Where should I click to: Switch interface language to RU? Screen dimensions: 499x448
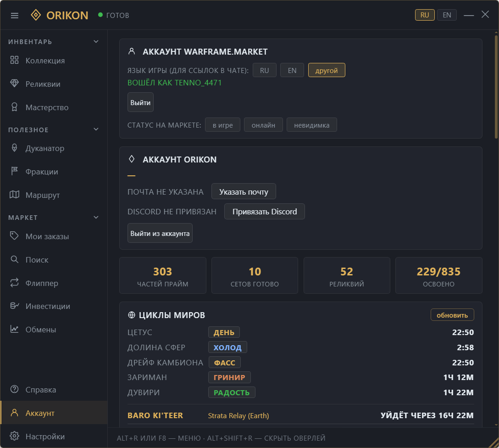click(425, 15)
